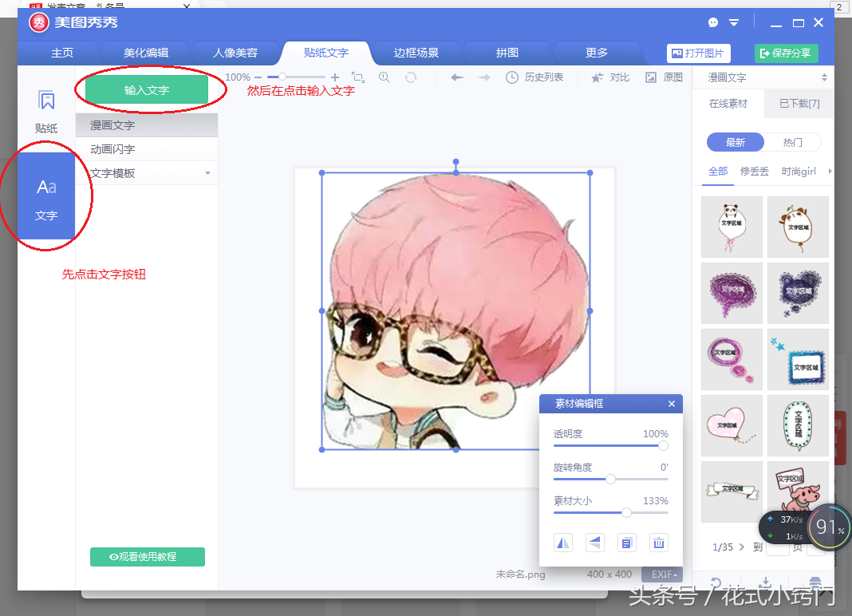This screenshot has width=852, height=616.
Task: Click the vertical flip icon
Action: coord(595,543)
